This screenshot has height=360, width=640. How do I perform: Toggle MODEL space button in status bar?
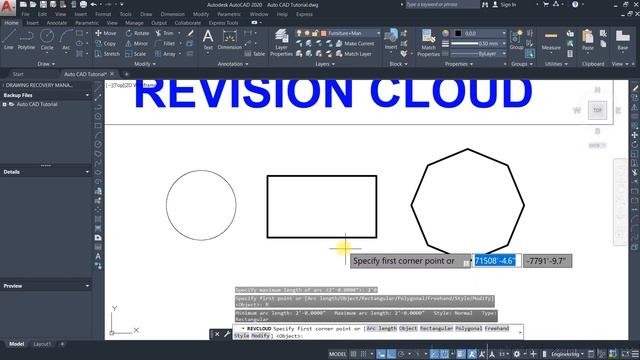click(x=338, y=354)
